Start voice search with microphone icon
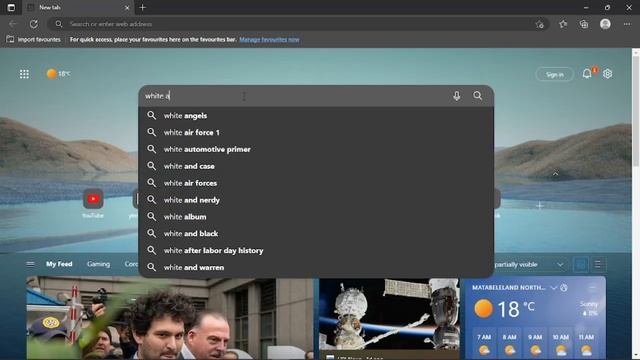 (456, 96)
